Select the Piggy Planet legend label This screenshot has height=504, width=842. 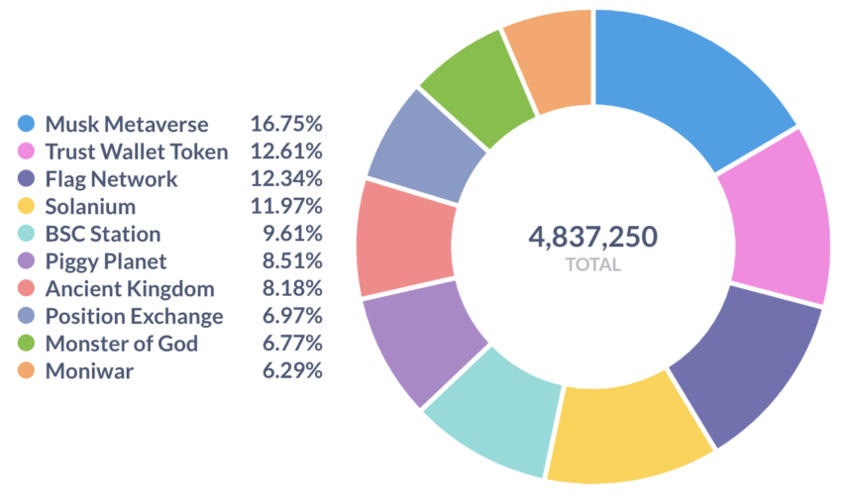[106, 262]
